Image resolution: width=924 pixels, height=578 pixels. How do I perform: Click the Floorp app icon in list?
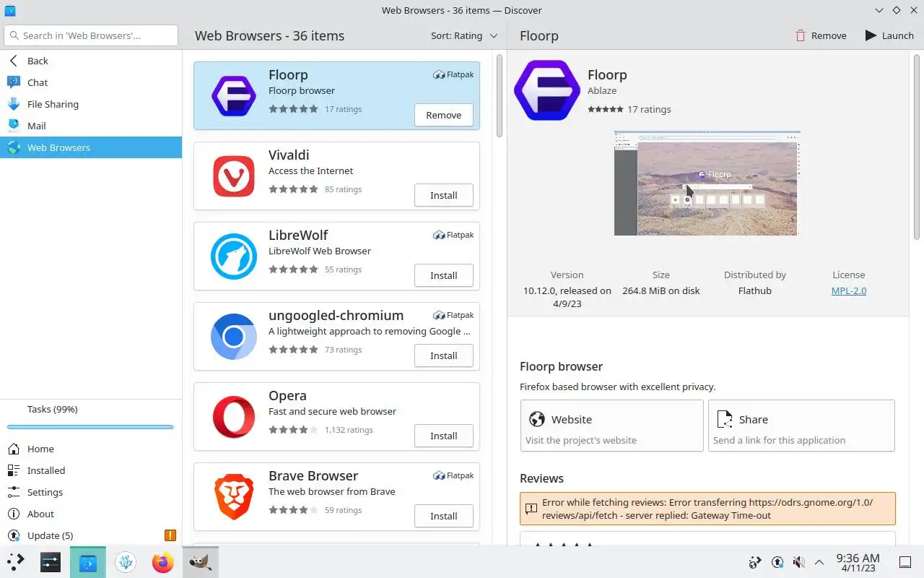point(233,95)
